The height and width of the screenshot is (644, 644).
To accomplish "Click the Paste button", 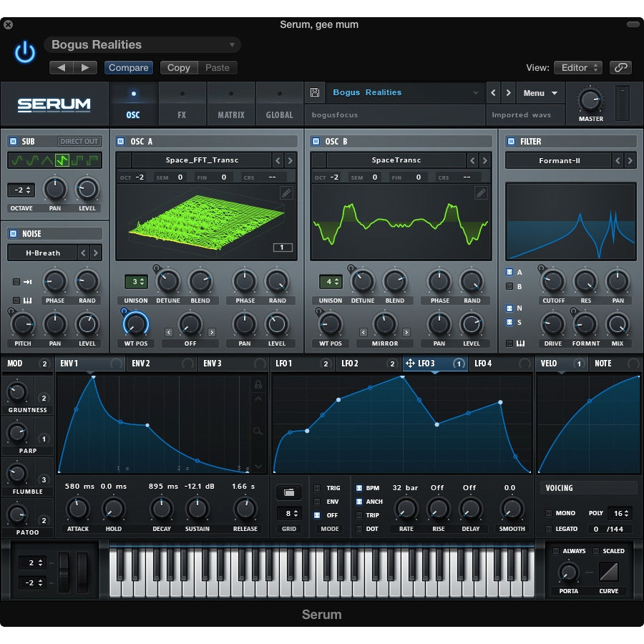I will 218,67.
